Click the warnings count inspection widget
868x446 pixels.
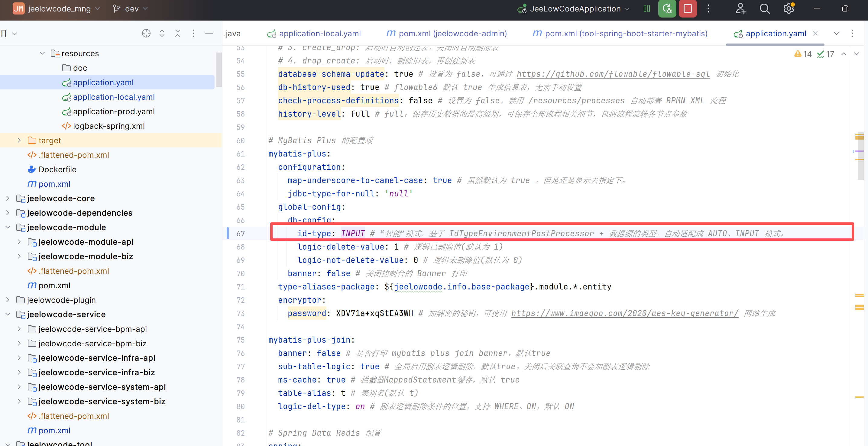point(803,54)
